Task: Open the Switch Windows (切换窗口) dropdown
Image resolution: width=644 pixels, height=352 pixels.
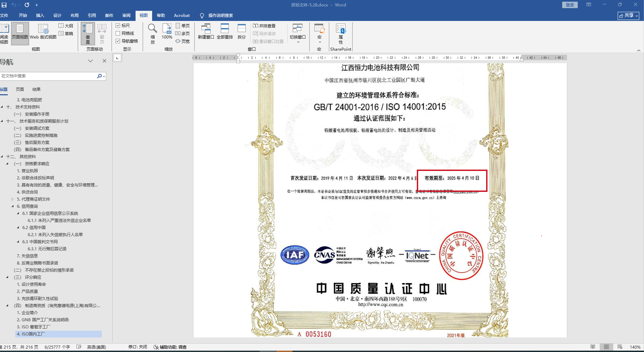Action: (297, 34)
